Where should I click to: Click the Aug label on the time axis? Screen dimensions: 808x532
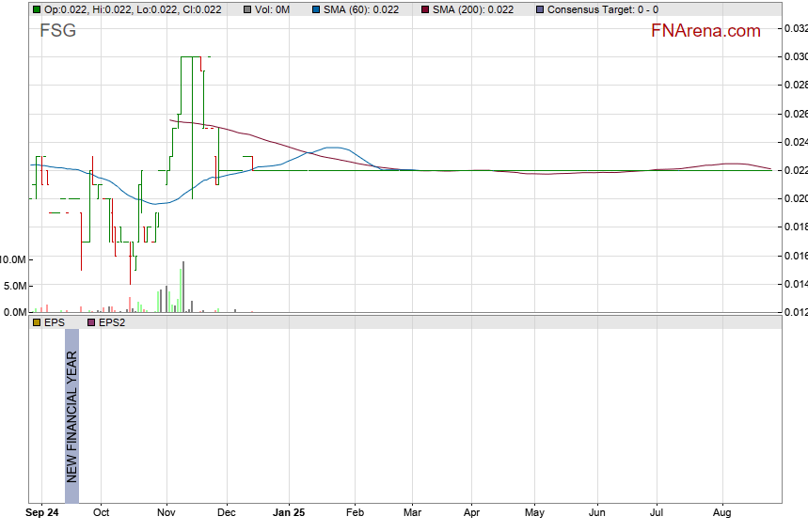coord(721,513)
